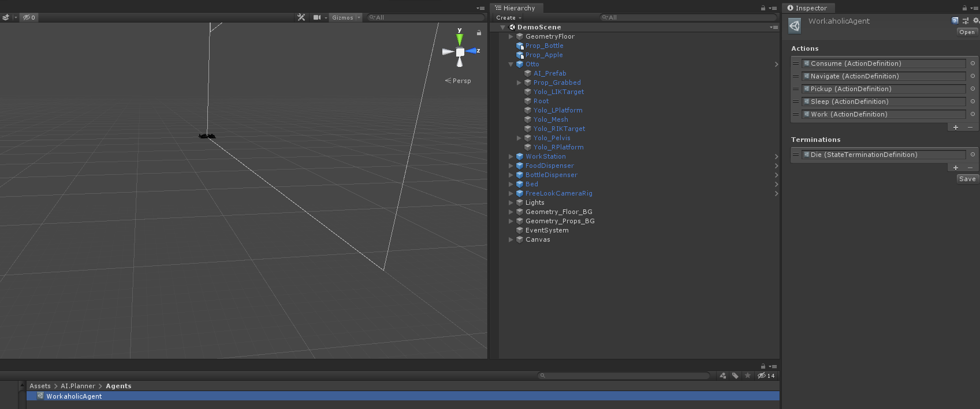Screen dimensions: 980x409
Task: Open the Create dropdown in Hierarchy
Action: point(508,18)
